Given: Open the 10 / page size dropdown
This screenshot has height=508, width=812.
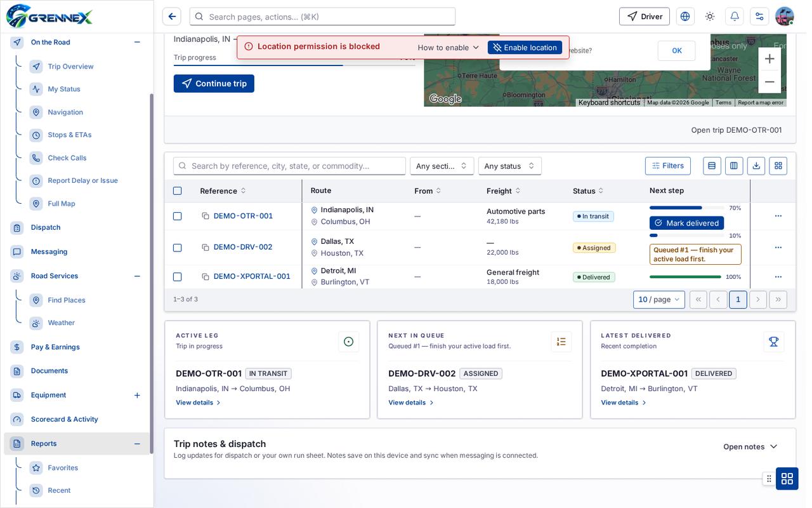Looking at the screenshot, I should point(659,300).
